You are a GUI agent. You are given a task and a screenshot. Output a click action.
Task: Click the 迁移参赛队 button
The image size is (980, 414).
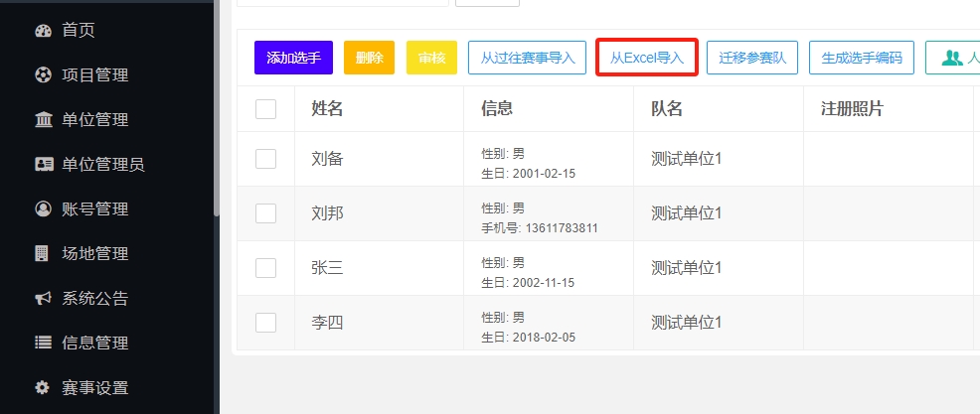[752, 58]
